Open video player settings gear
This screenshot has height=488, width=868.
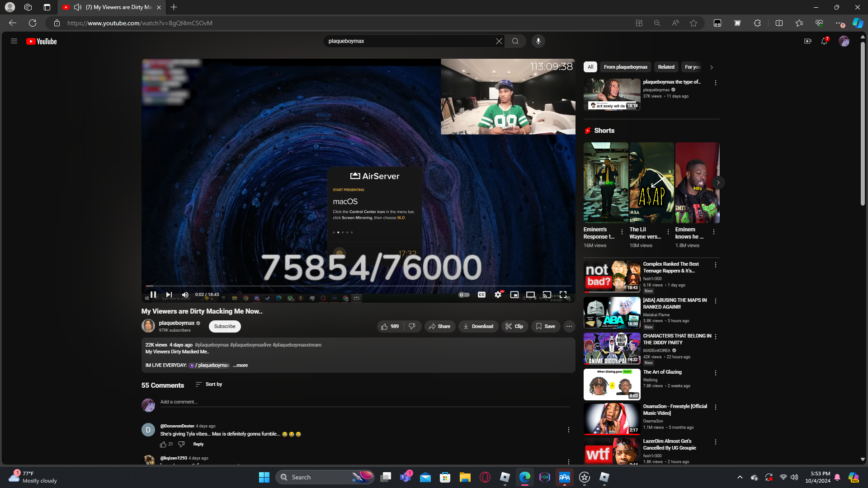[x=498, y=295]
